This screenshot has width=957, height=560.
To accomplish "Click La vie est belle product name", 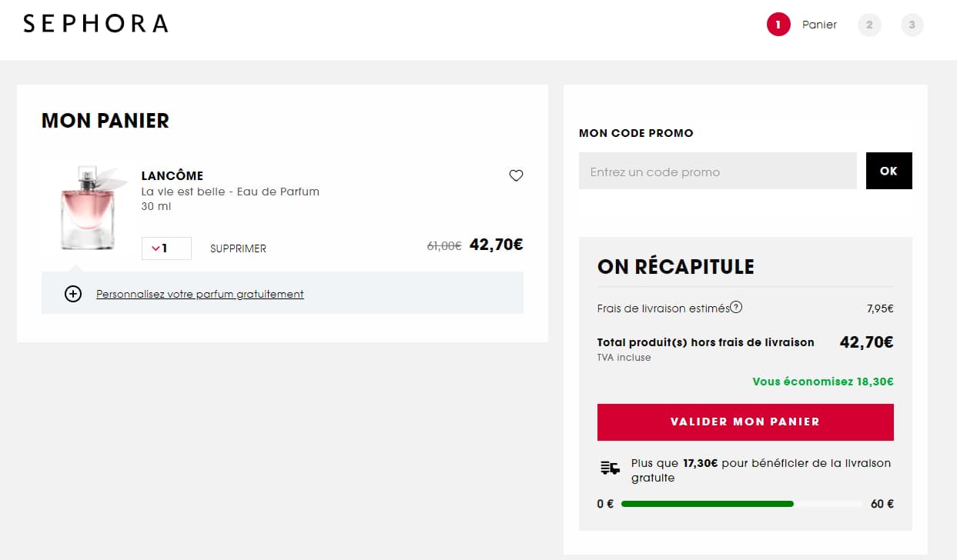I will pyautogui.click(x=230, y=192).
